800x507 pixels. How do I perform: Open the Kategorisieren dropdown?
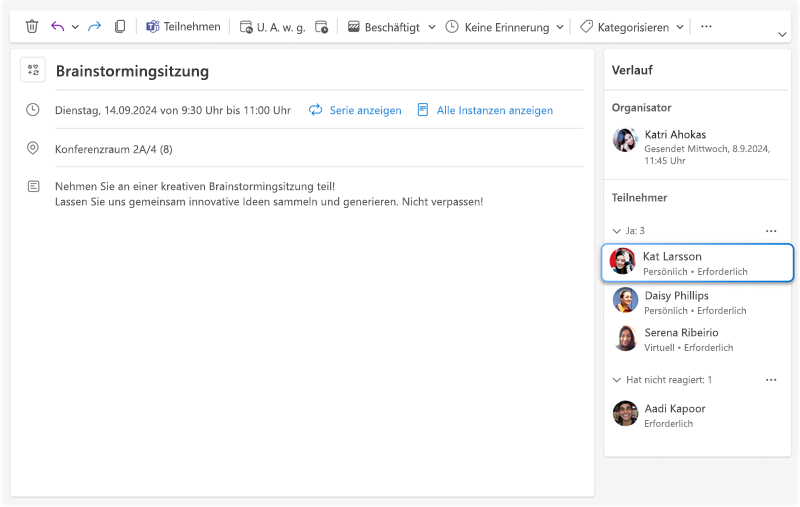click(x=680, y=27)
